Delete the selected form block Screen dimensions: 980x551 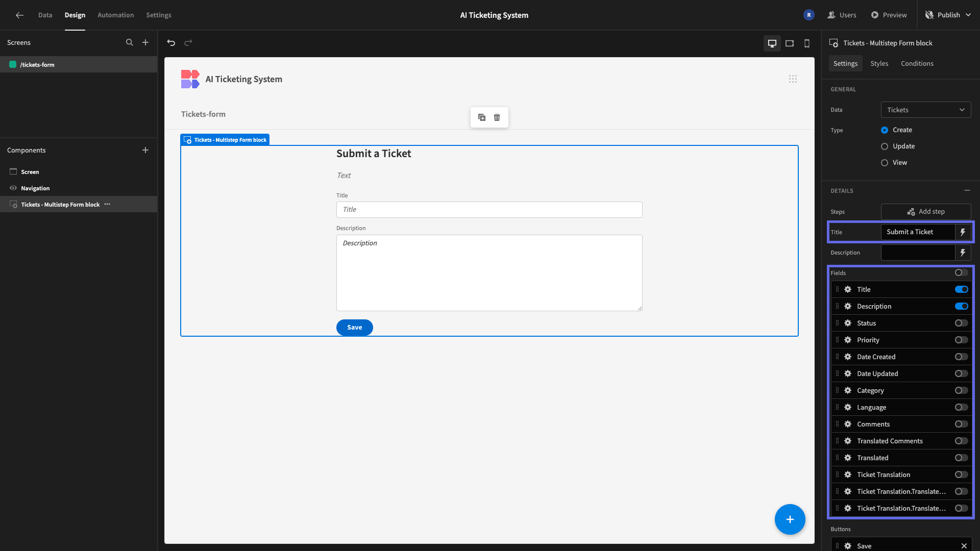click(497, 117)
